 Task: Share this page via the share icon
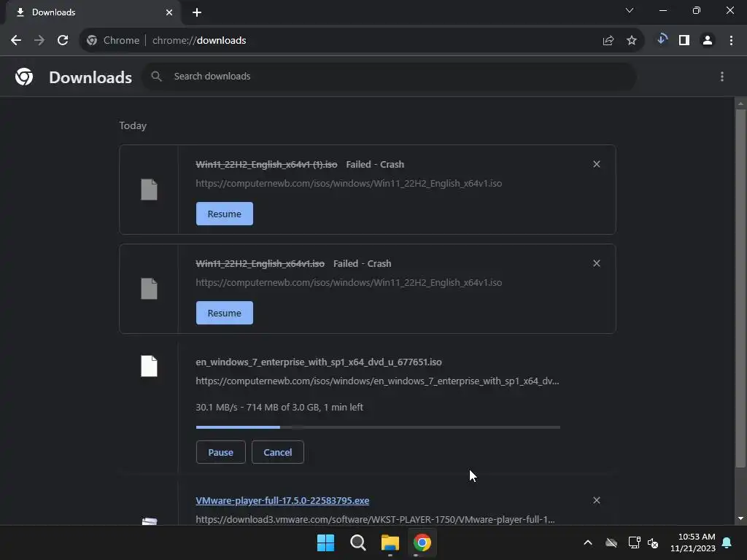click(608, 41)
